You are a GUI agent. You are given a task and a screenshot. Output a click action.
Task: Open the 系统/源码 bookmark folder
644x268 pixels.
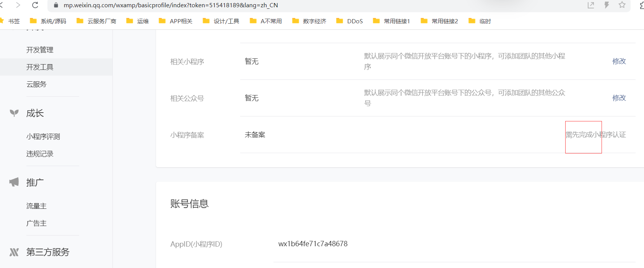pos(48,21)
